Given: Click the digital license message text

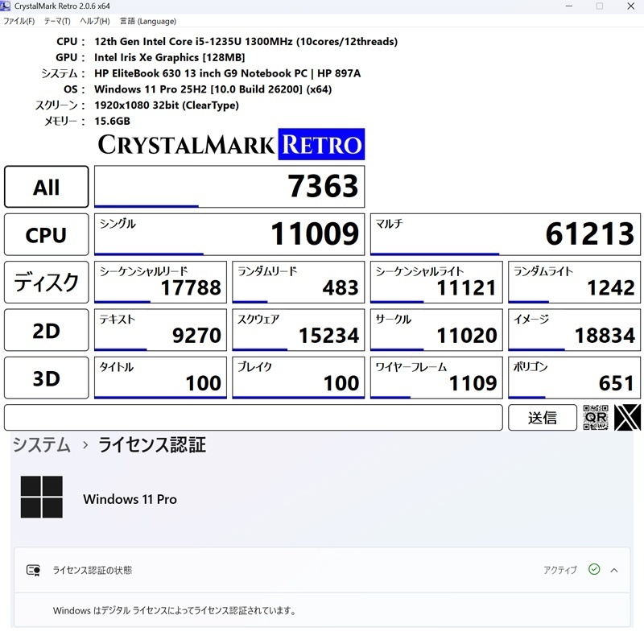Looking at the screenshot, I should click(x=175, y=610).
